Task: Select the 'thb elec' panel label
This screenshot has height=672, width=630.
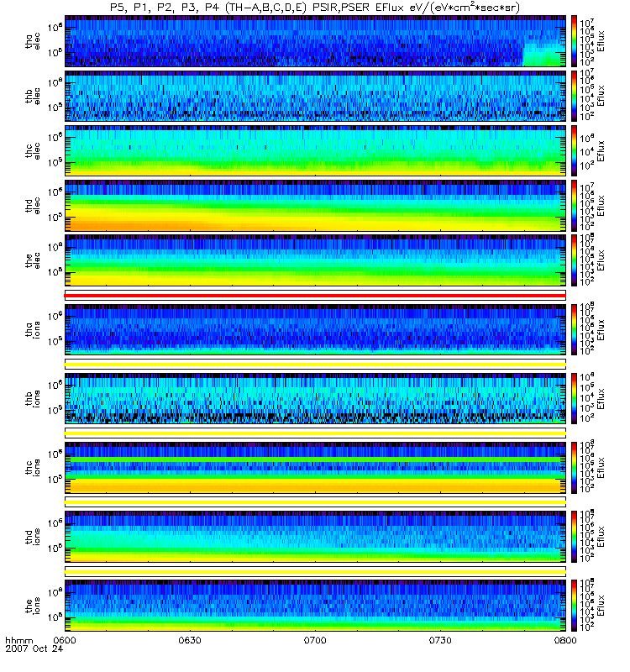Action: pos(33,96)
